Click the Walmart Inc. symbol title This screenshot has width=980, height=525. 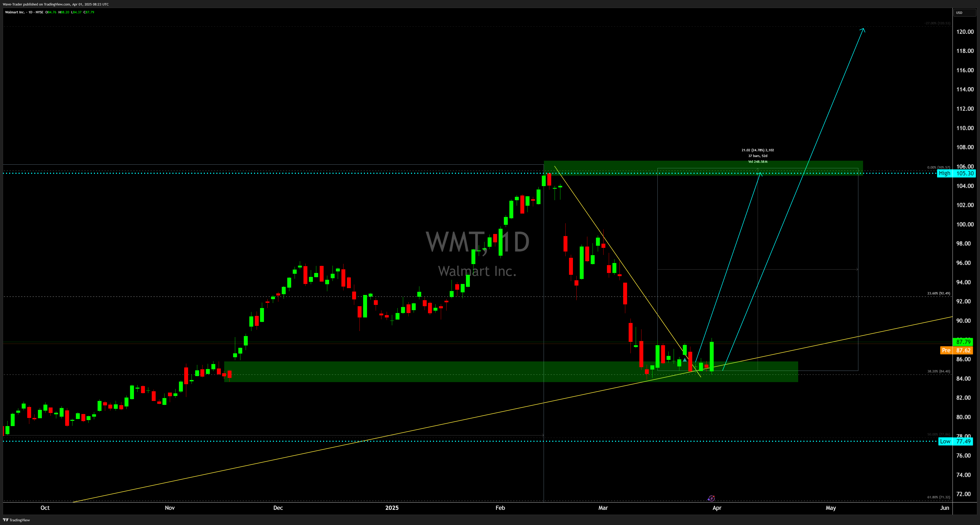click(15, 12)
